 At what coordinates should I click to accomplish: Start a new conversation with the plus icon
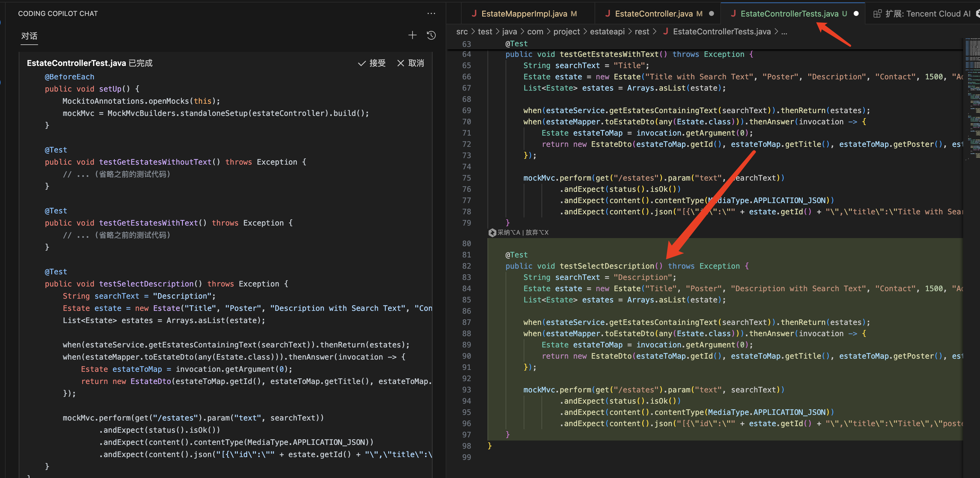tap(412, 35)
